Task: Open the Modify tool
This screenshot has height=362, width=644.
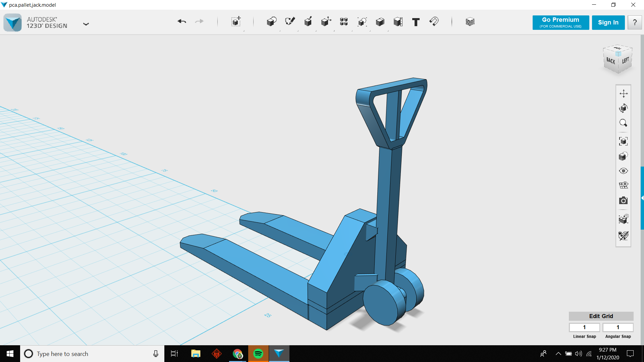Action: pyautogui.click(x=326, y=22)
